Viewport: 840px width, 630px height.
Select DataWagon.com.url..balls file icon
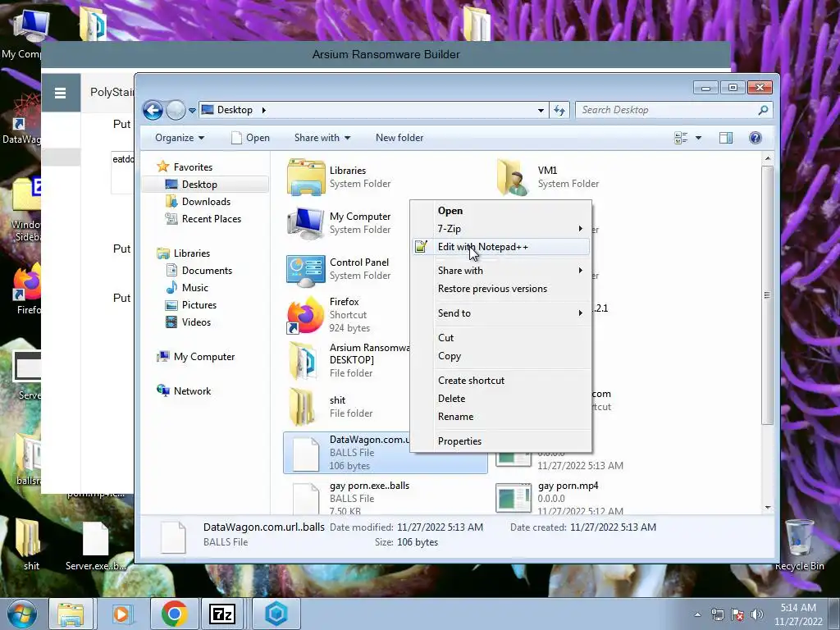(306, 454)
